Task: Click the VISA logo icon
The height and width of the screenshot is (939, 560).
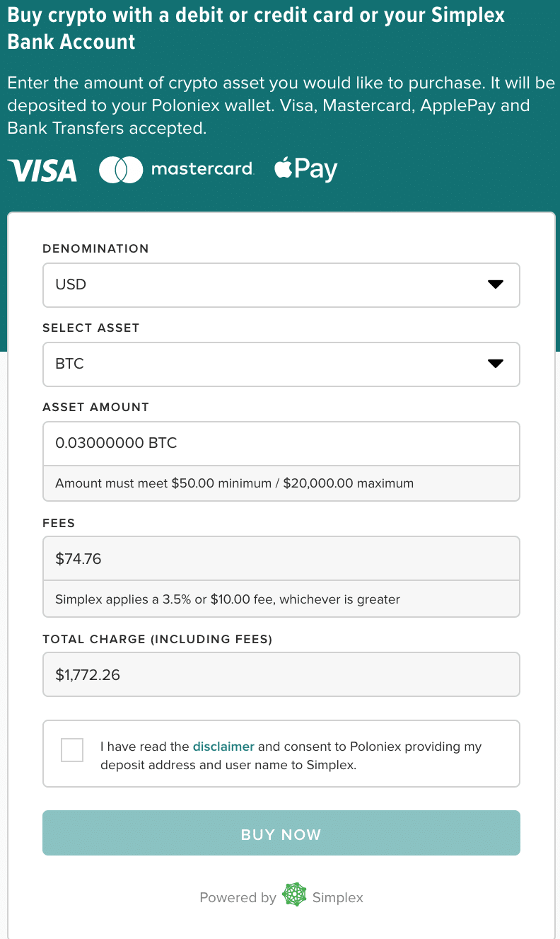Action: (42, 171)
